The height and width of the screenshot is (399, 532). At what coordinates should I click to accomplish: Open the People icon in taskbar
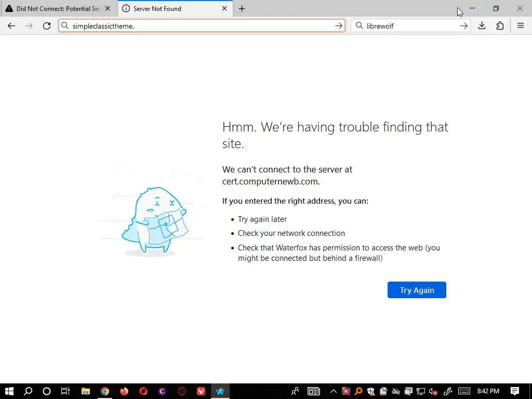click(x=295, y=391)
